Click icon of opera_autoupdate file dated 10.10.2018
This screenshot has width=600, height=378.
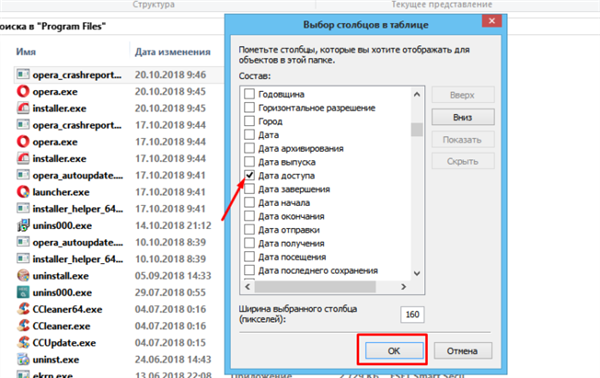coord(23,242)
